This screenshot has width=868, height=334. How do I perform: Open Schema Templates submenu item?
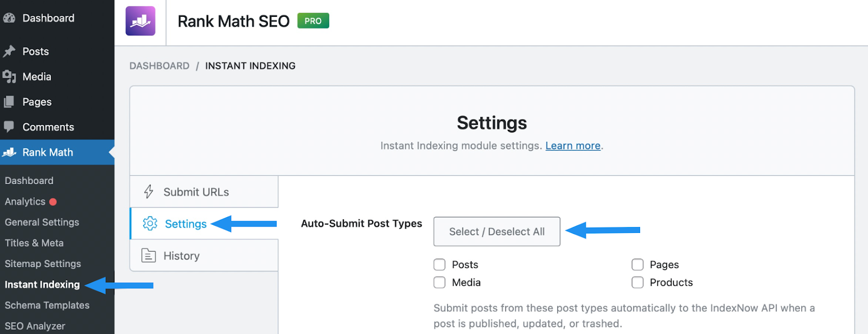coord(47,305)
